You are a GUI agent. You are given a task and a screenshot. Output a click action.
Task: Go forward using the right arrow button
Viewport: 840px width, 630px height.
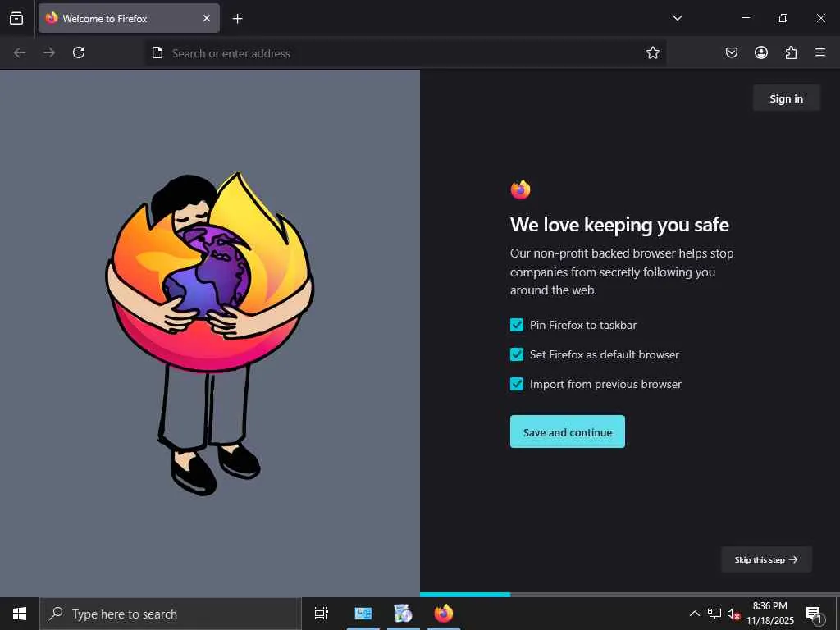[49, 52]
